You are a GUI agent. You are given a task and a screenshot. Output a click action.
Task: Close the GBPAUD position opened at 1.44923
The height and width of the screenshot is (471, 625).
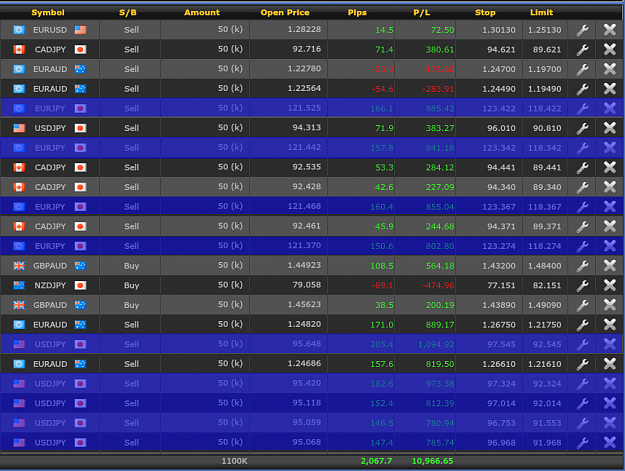609,265
